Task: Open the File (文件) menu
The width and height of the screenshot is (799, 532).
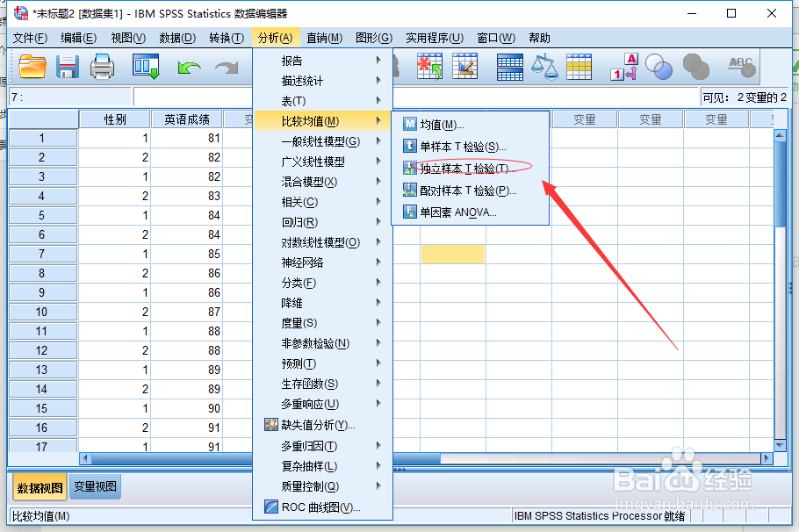Action: tap(30, 38)
